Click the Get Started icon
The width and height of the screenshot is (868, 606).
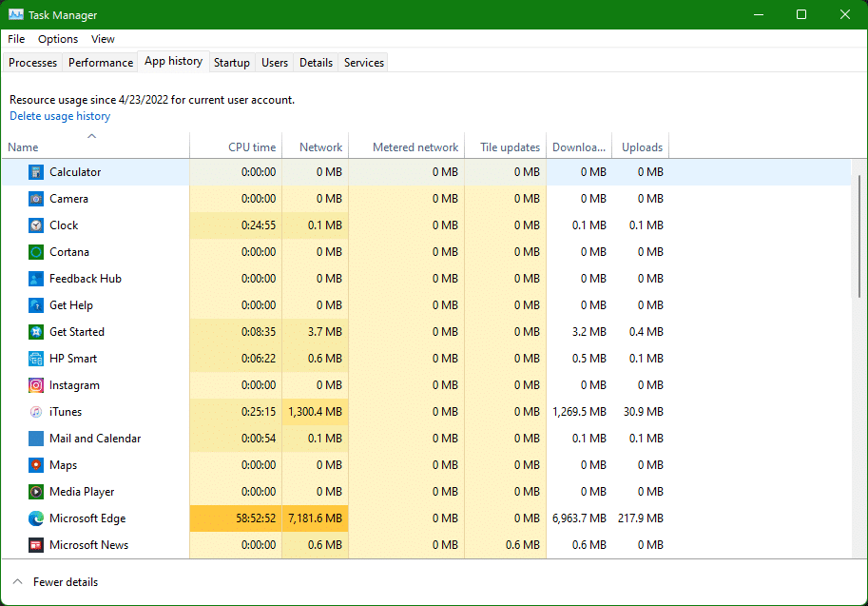tap(36, 332)
